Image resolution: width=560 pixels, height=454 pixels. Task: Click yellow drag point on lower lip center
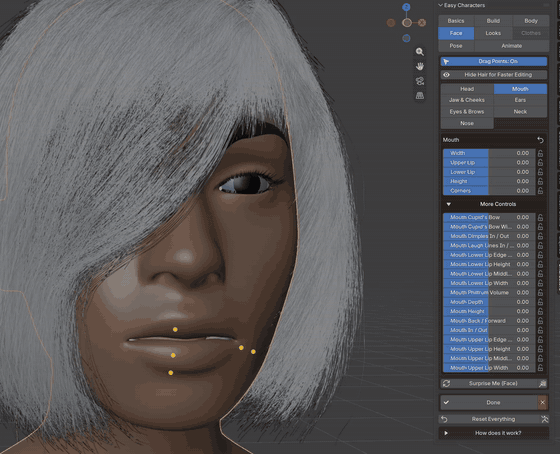(173, 355)
